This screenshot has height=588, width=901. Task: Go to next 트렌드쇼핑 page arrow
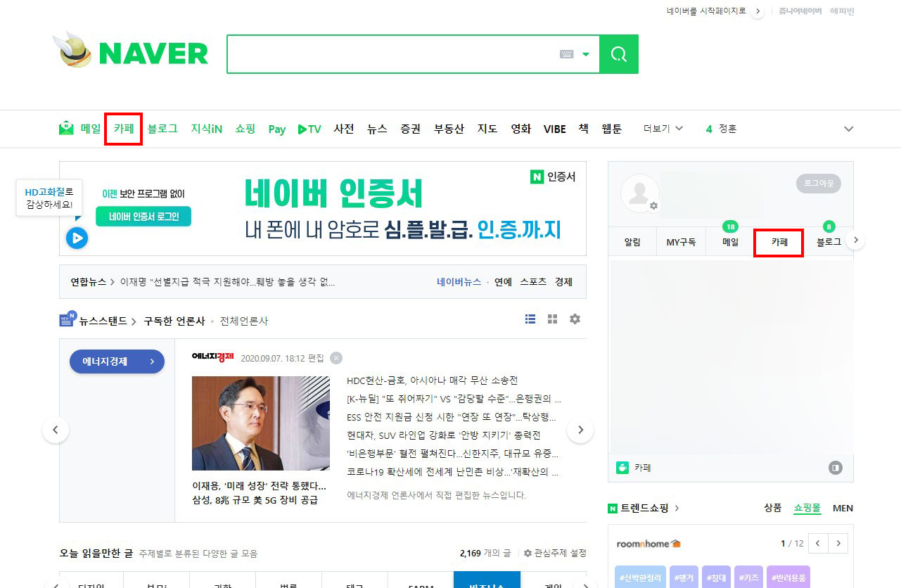point(838,543)
